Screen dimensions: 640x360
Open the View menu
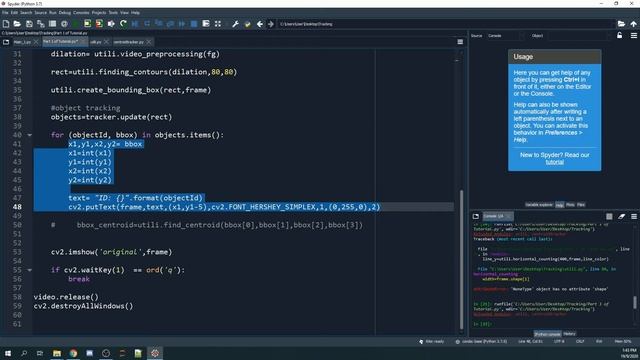click(124, 13)
